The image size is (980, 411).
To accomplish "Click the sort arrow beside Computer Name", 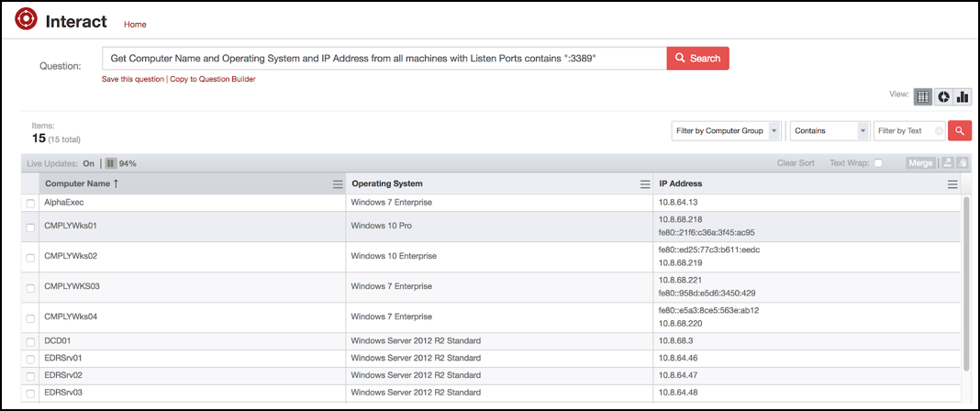I will pos(117,183).
